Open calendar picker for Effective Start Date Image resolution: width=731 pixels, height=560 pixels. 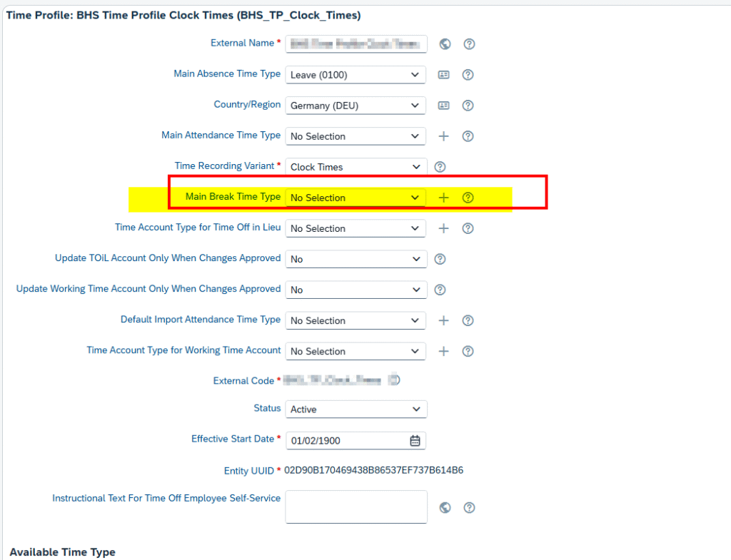[x=415, y=441]
